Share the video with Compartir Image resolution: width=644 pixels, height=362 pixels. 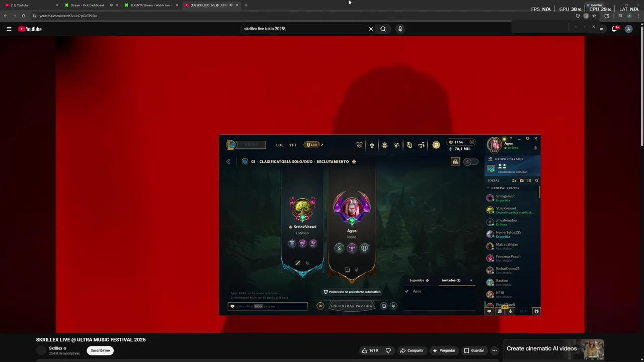click(x=412, y=350)
